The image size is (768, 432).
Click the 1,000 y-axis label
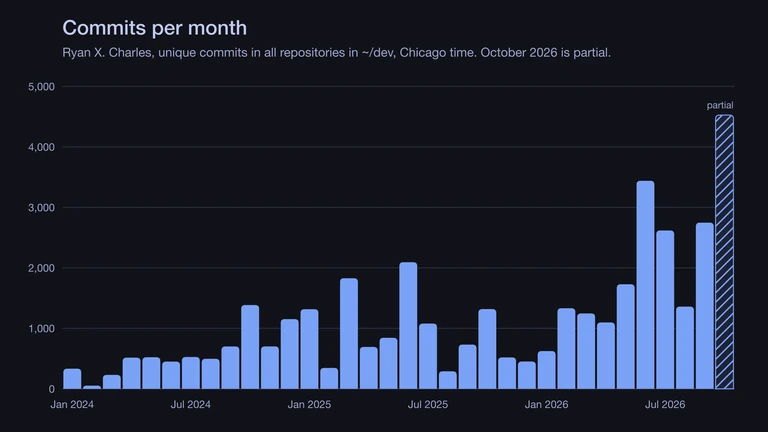tap(41, 329)
